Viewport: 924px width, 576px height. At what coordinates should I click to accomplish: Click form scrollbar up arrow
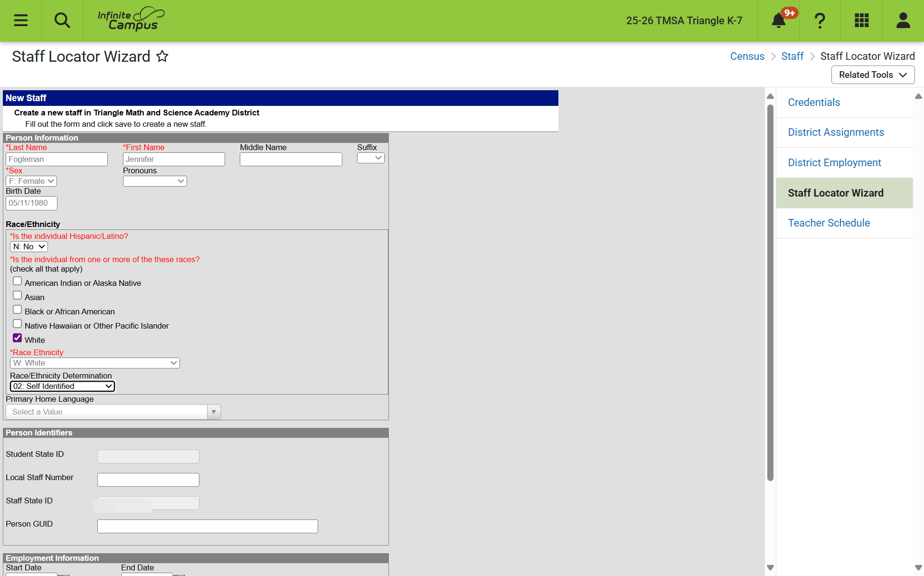coord(770,96)
